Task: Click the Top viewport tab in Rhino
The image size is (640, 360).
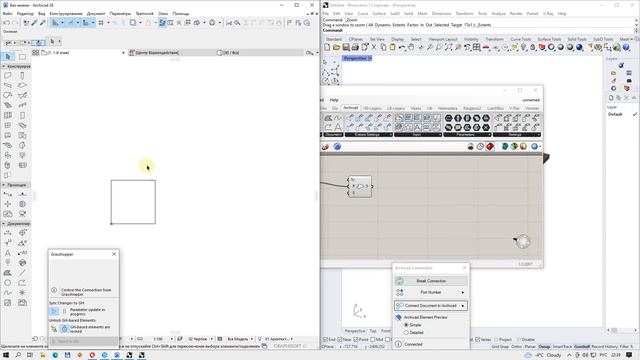Action: pyautogui.click(x=373, y=331)
